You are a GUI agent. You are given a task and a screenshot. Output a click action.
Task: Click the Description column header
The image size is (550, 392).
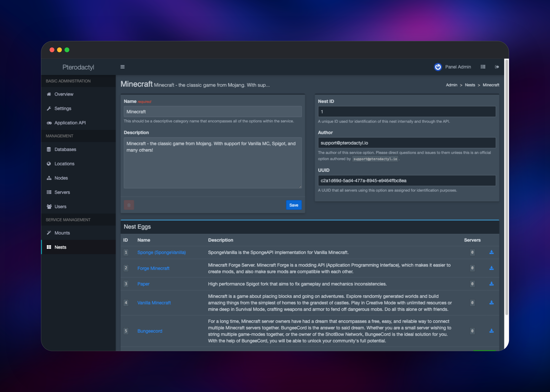(220, 240)
